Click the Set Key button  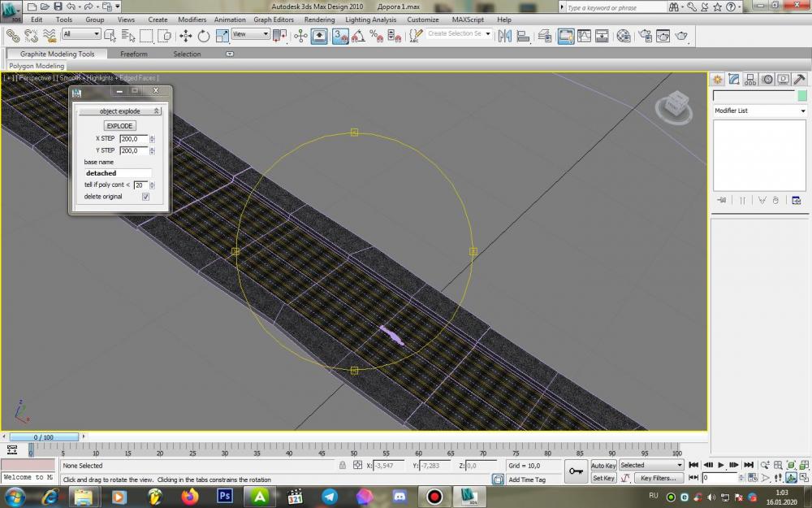click(603, 478)
